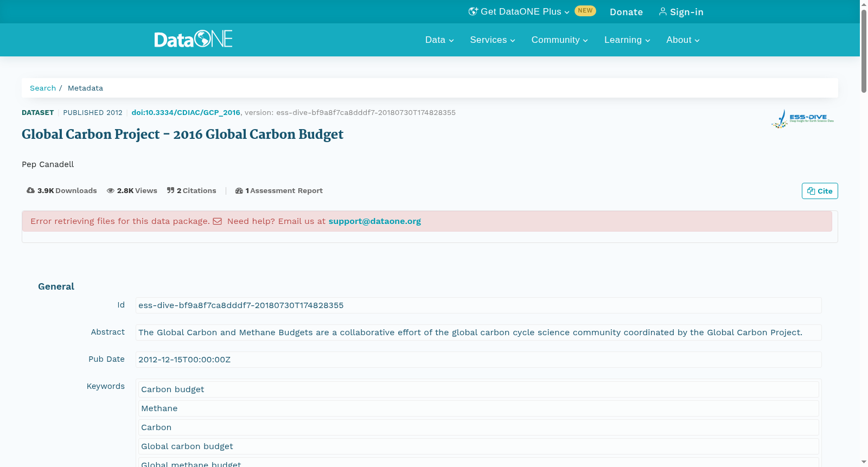Click the ESS-DIVE repository logo
The height and width of the screenshot is (467, 868).
803,119
